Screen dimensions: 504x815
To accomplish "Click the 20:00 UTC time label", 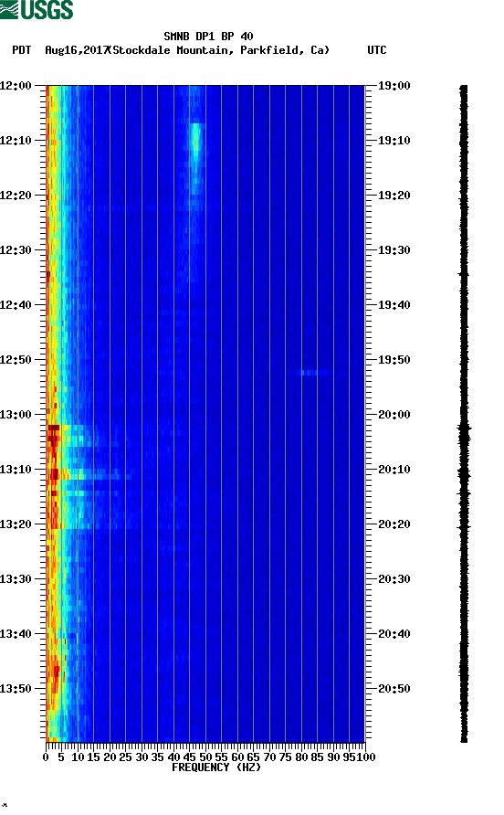I will coord(394,415).
